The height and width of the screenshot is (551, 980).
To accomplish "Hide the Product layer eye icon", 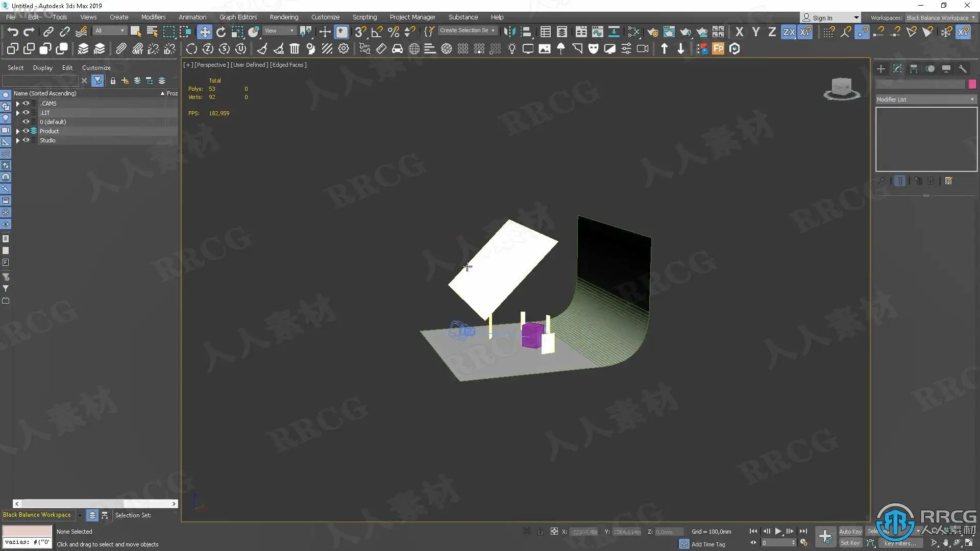I will coord(26,131).
